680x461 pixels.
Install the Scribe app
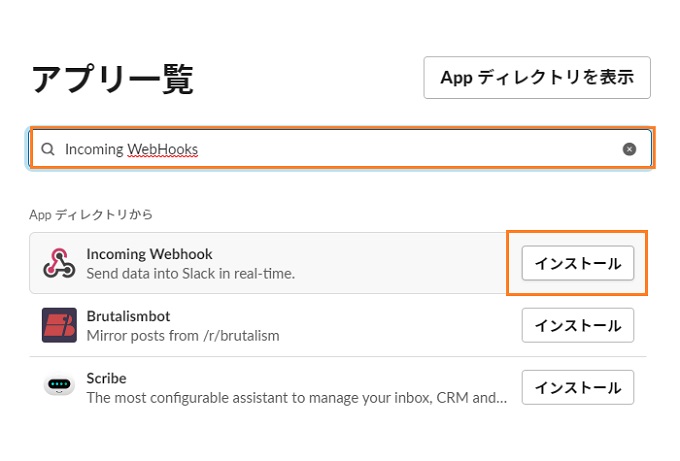[x=578, y=387]
